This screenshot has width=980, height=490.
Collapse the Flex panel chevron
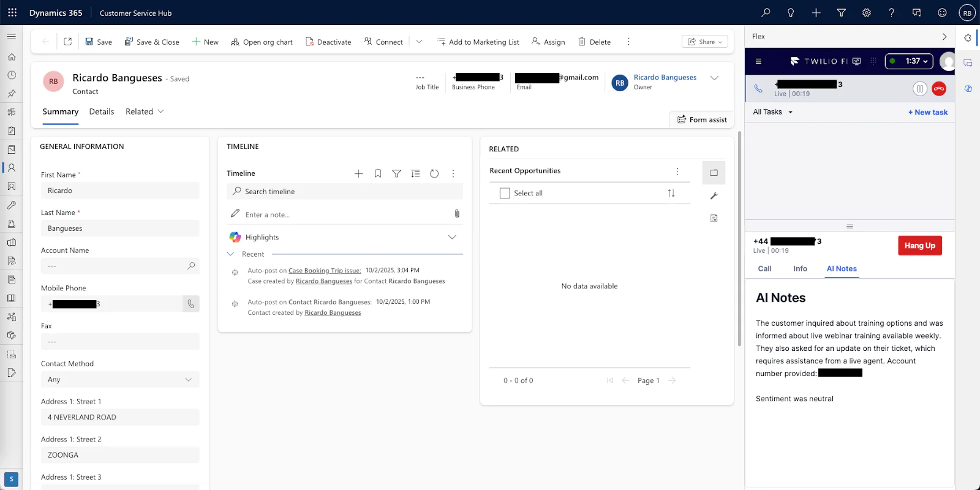pyautogui.click(x=944, y=37)
